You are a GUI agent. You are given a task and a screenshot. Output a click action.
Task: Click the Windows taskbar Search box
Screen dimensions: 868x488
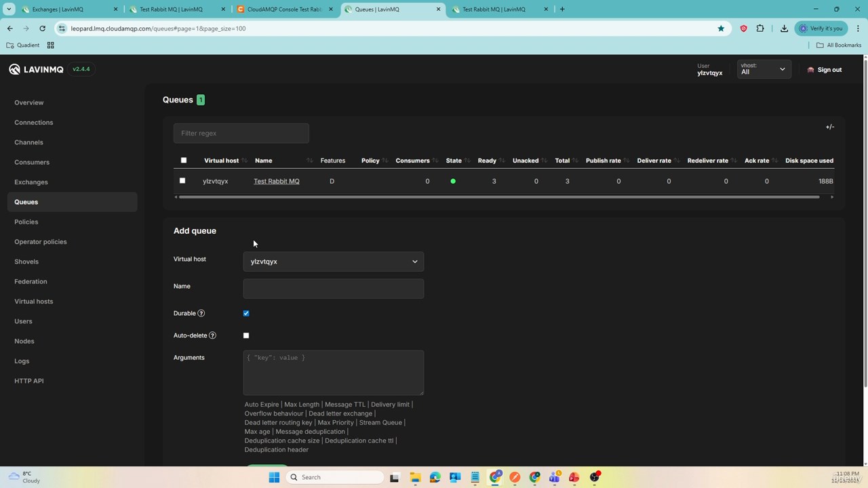334,477
